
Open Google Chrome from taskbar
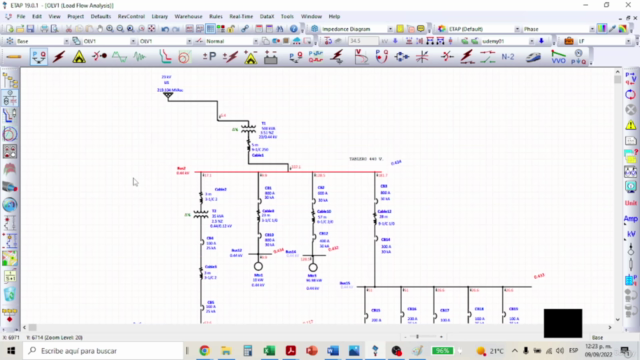coord(204,351)
